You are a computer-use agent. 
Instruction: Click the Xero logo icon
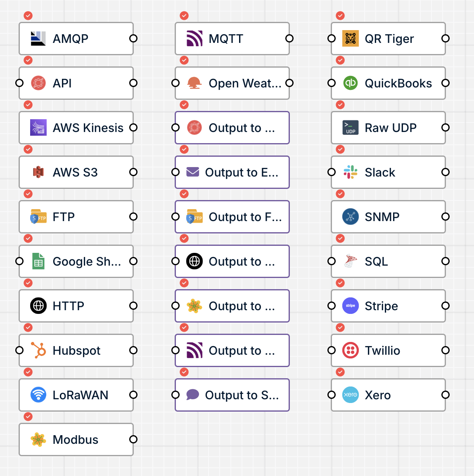[x=350, y=395]
